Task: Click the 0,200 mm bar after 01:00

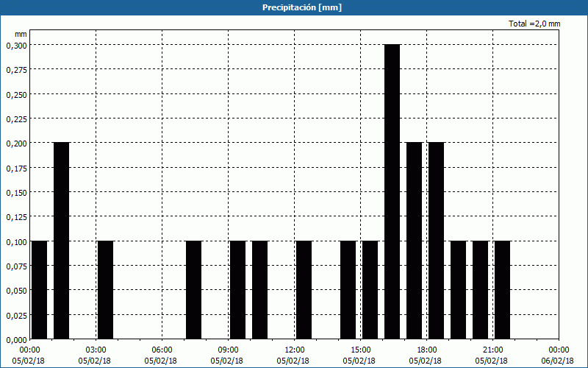Action: 62,241
